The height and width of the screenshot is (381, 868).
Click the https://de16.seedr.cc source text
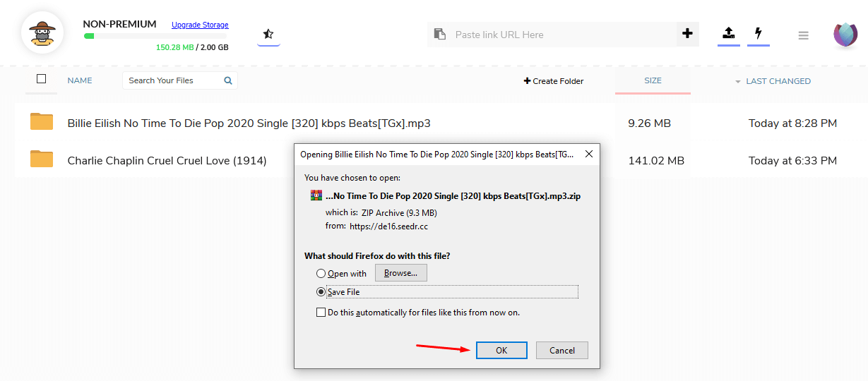point(388,226)
